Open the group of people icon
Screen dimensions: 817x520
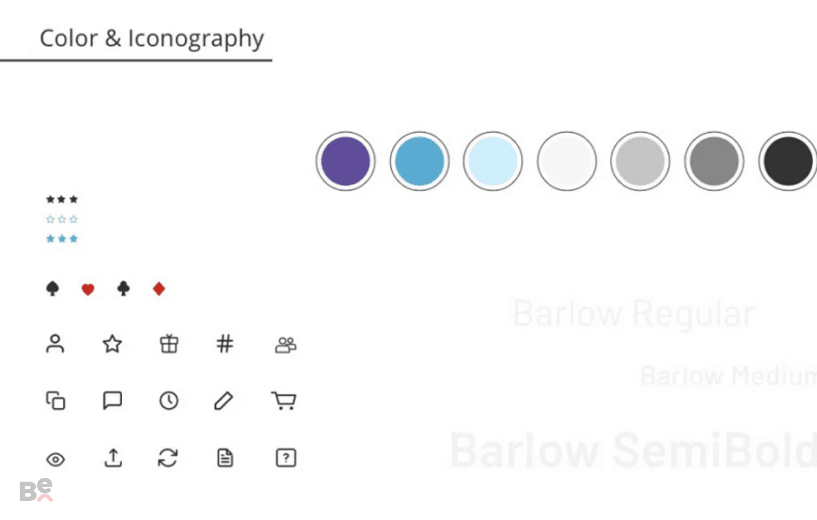(x=286, y=345)
